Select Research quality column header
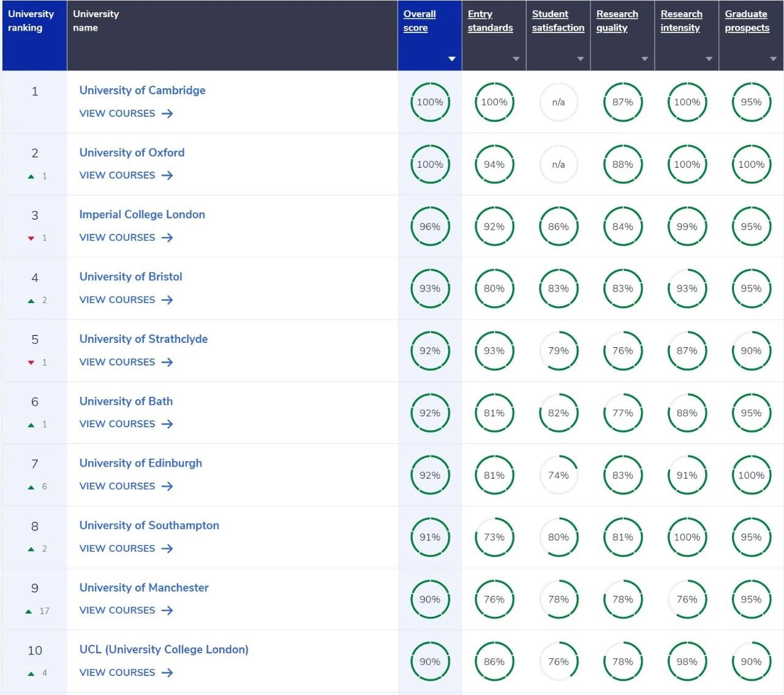The image size is (784, 695). click(617, 21)
